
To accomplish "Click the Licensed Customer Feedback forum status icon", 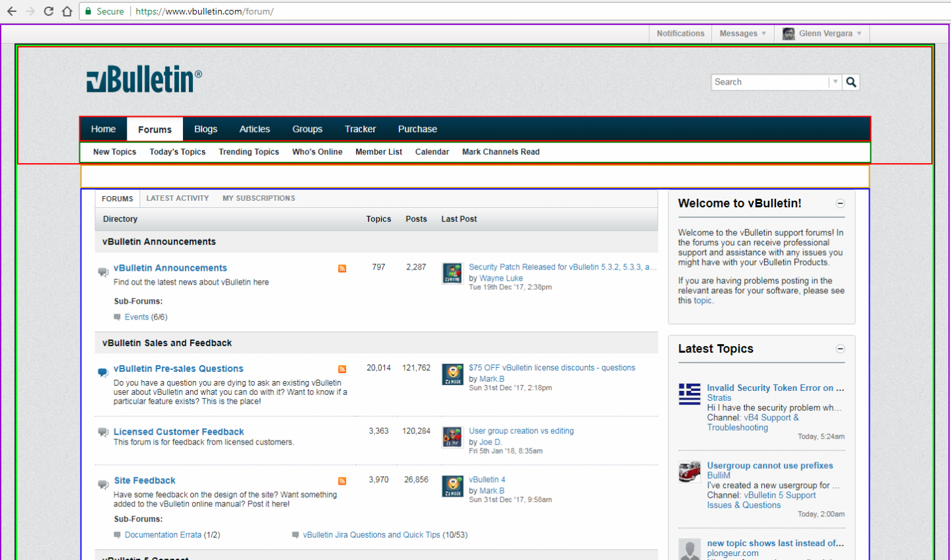I will click(x=103, y=433).
